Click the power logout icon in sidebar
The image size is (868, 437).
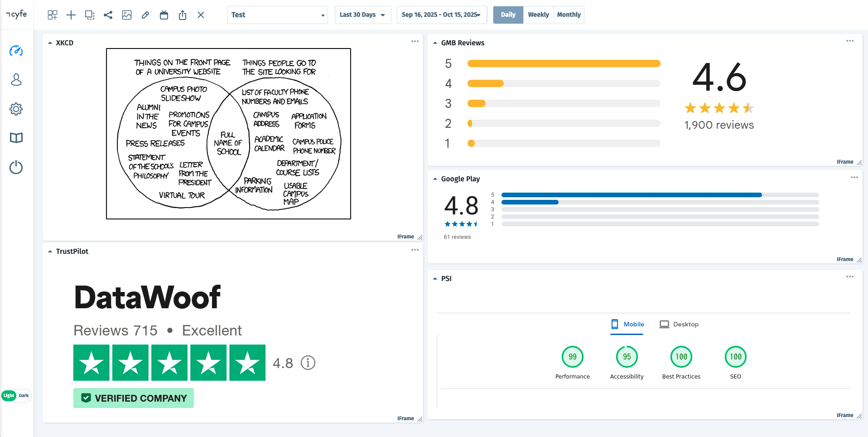pyautogui.click(x=16, y=167)
